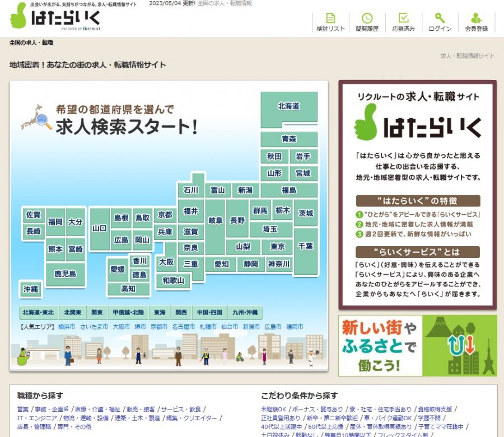The image size is (504, 437).
Task: Select 福岡 prefecture tile
Action: pos(55,222)
